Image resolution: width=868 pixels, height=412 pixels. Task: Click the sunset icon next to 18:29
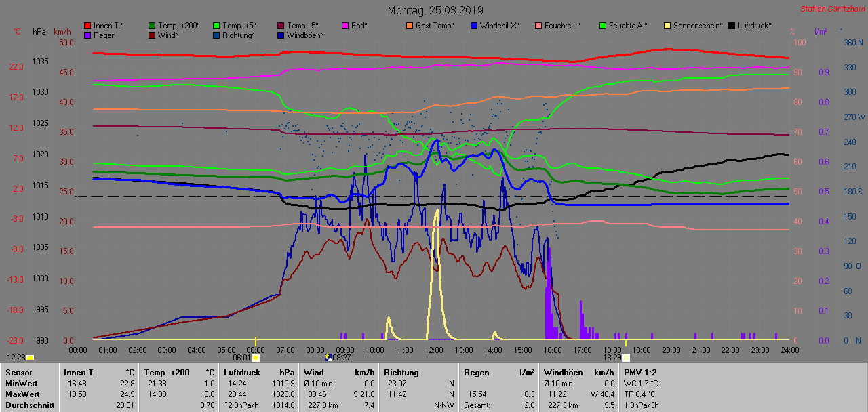click(x=626, y=358)
